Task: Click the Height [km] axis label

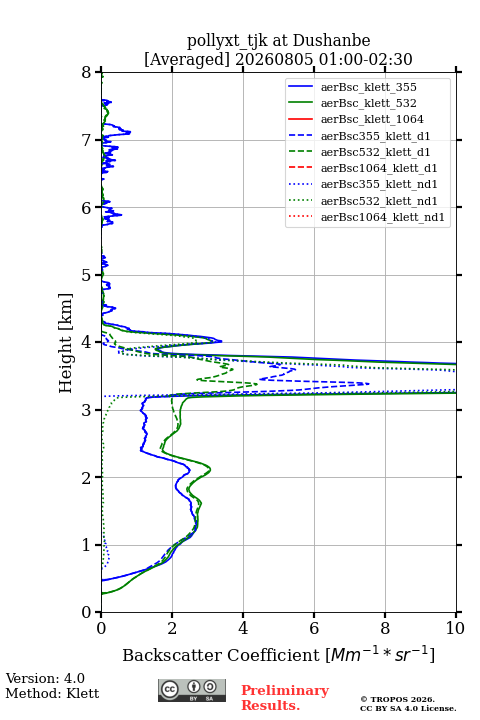Action: click(x=66, y=343)
